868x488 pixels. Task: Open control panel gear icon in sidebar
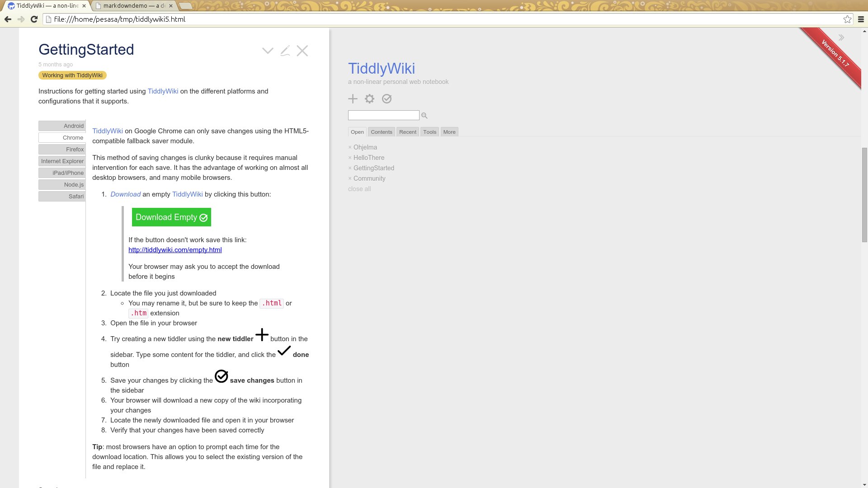[x=369, y=99]
